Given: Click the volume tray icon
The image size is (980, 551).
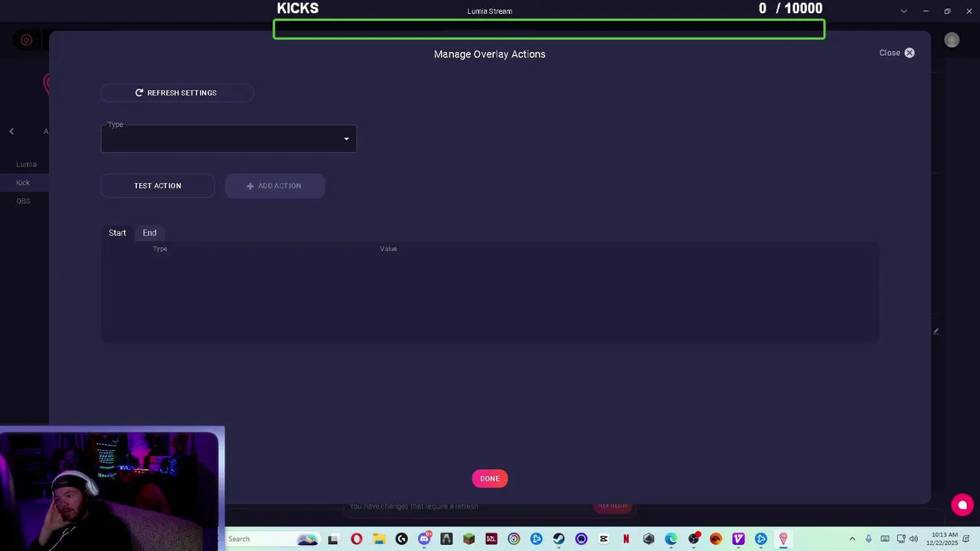Looking at the screenshot, I should point(913,539).
